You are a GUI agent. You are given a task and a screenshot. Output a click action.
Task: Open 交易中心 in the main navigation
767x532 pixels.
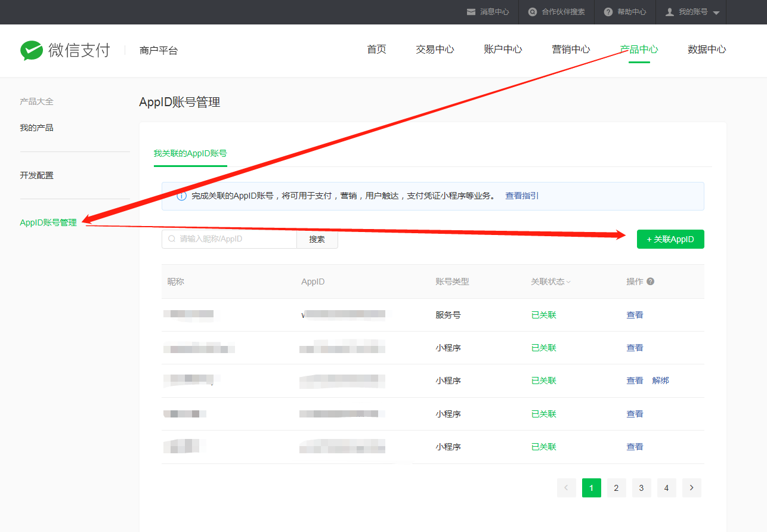tap(435, 50)
